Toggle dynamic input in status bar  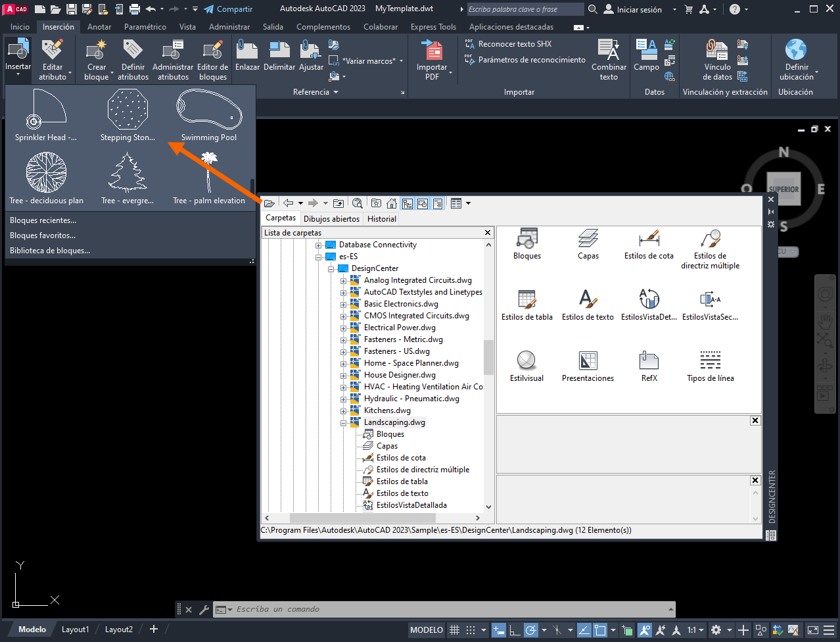[x=499, y=630]
